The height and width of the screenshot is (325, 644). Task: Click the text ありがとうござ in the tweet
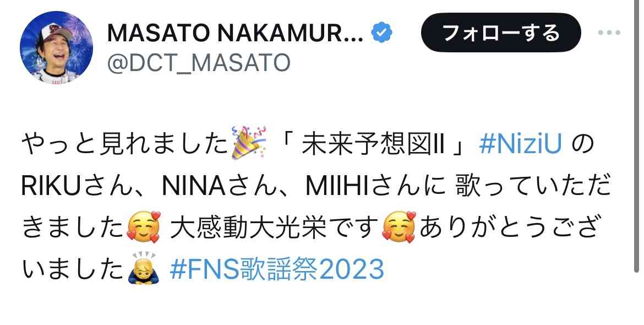(507, 227)
